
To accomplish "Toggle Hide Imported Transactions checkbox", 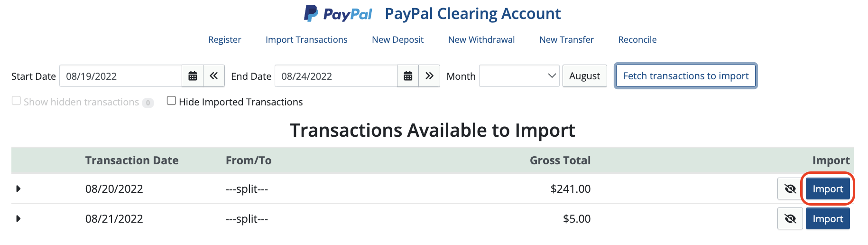I will 172,101.
